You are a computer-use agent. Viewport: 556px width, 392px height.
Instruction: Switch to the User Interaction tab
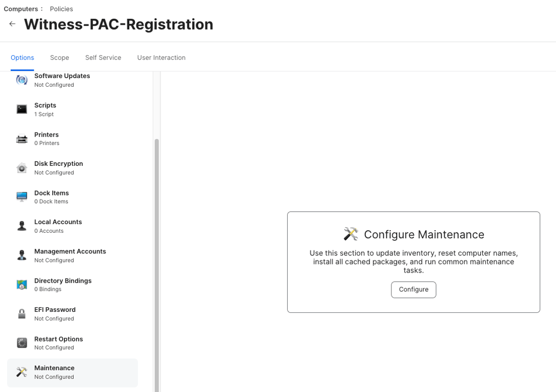[161, 58]
